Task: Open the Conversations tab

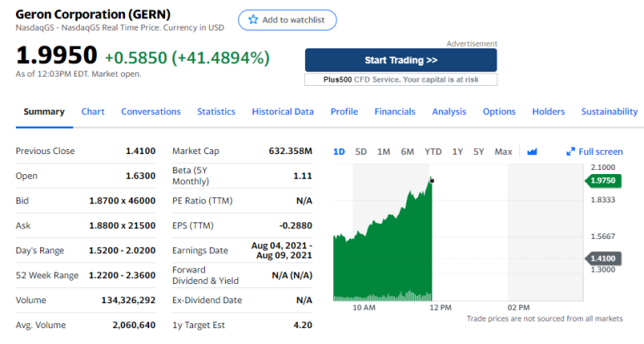Action: (x=151, y=112)
